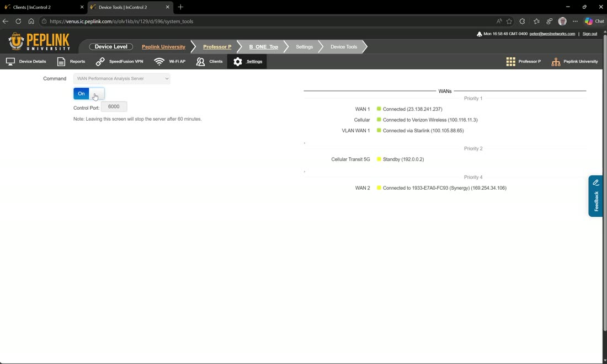Screen dimensions: 607x364
Task: Click the Feedback pencil icon
Action: pos(596,183)
